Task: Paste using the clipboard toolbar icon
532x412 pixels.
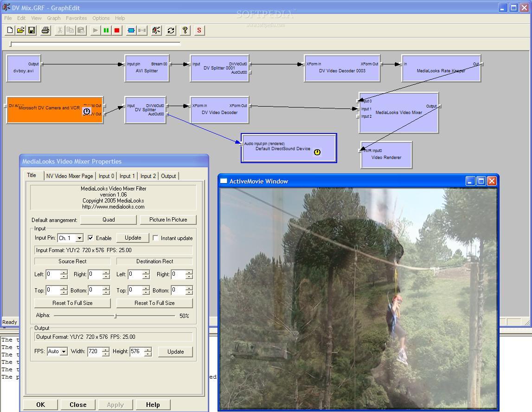Action: (81, 30)
